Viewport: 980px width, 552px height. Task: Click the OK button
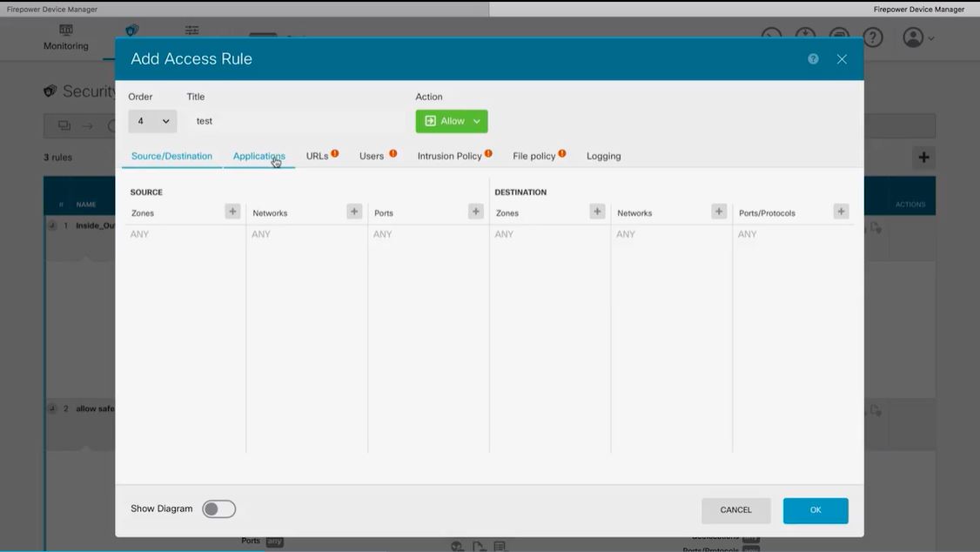815,510
